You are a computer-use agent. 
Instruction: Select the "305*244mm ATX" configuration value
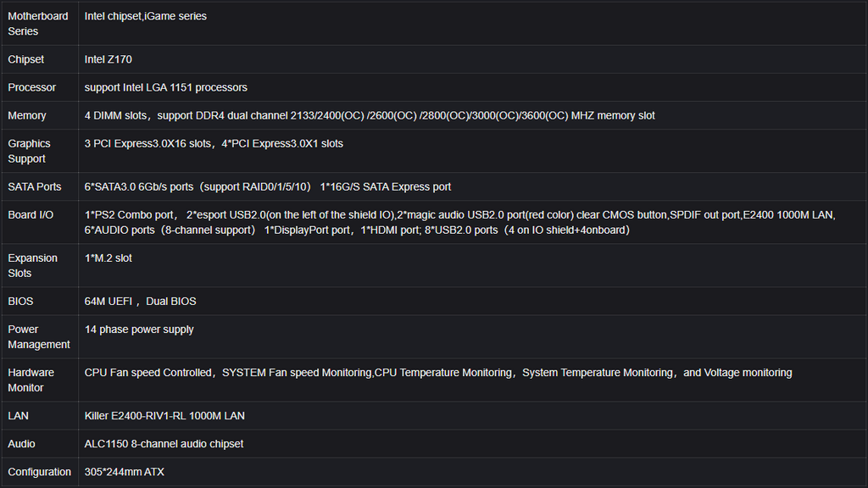pos(124,471)
